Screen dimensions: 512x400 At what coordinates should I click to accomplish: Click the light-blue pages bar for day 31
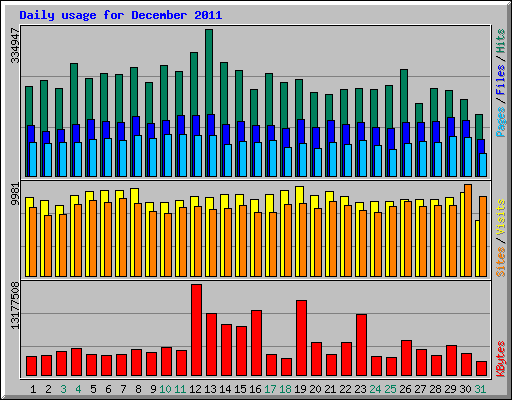pos(483,165)
